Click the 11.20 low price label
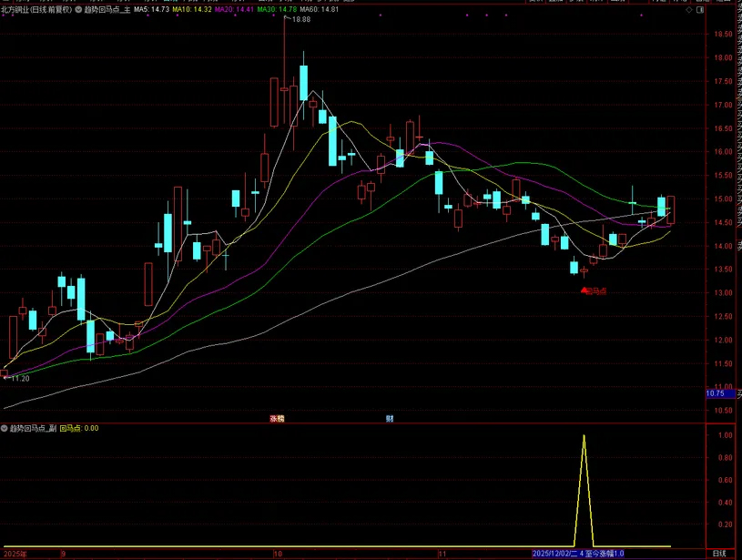The image size is (742, 560). (x=18, y=378)
